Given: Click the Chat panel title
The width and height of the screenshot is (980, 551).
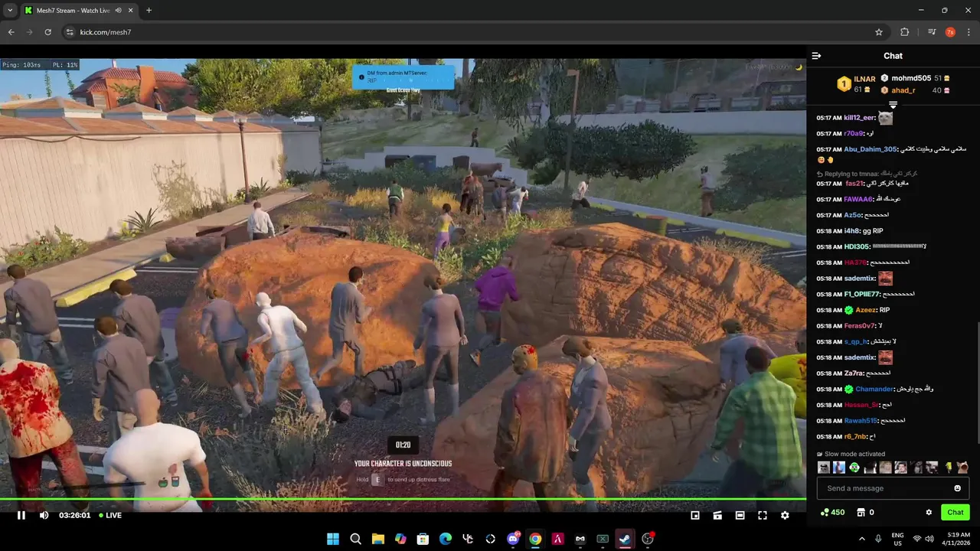Looking at the screenshot, I should click(x=893, y=56).
